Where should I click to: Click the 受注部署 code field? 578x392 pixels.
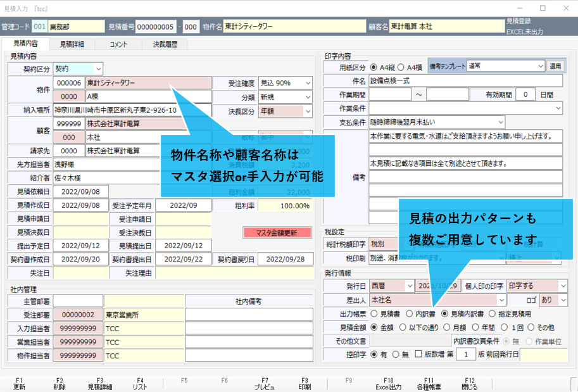[x=78, y=315]
